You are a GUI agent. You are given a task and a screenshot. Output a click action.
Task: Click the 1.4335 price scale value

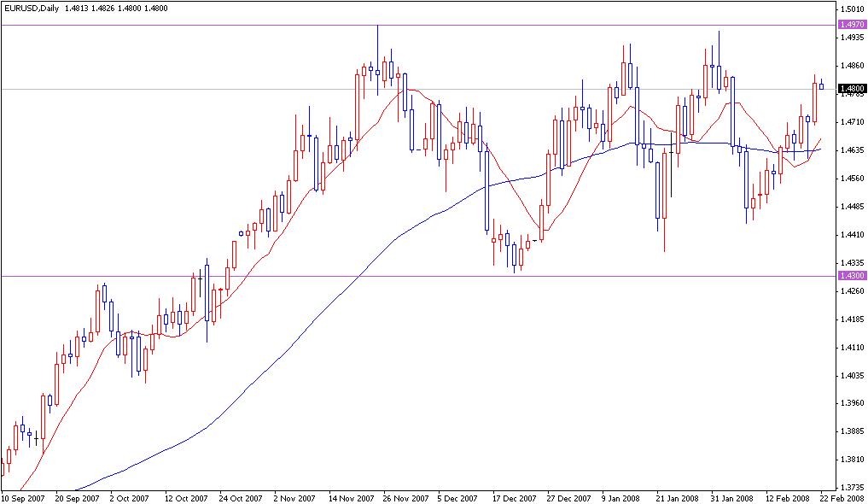pyautogui.click(x=853, y=263)
